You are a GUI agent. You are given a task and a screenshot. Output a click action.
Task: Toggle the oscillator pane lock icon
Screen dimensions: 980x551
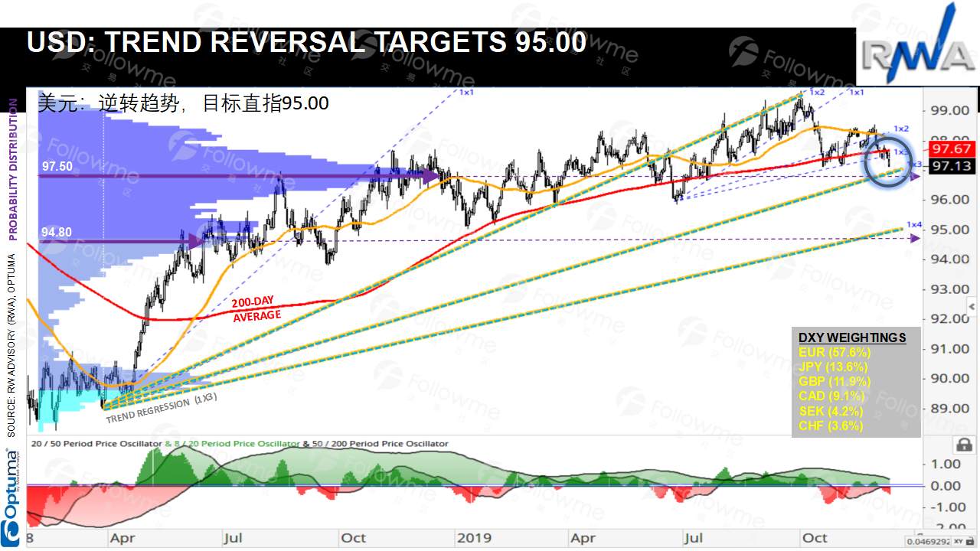point(964,445)
